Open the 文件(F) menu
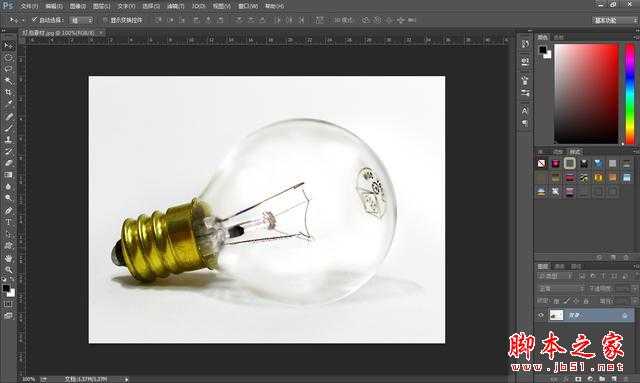The height and width of the screenshot is (383, 640). [x=29, y=6]
